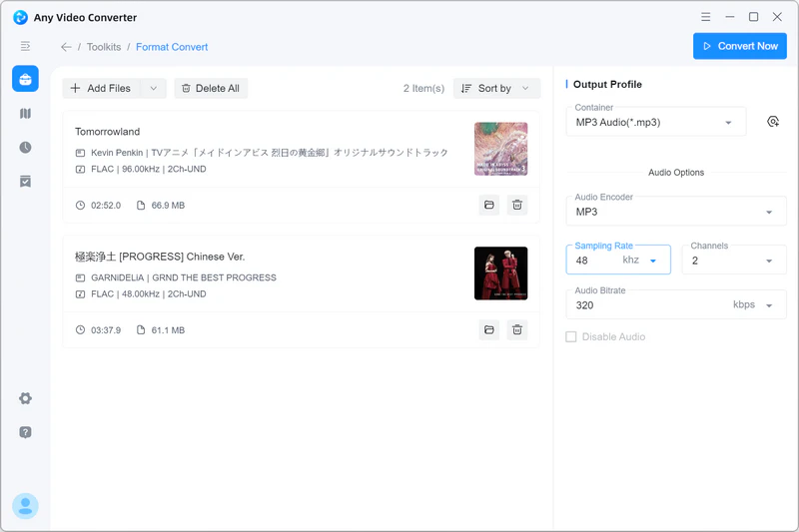799x532 pixels.
Task: Delete the 極楽浄土 track with trash icon
Action: (517, 330)
